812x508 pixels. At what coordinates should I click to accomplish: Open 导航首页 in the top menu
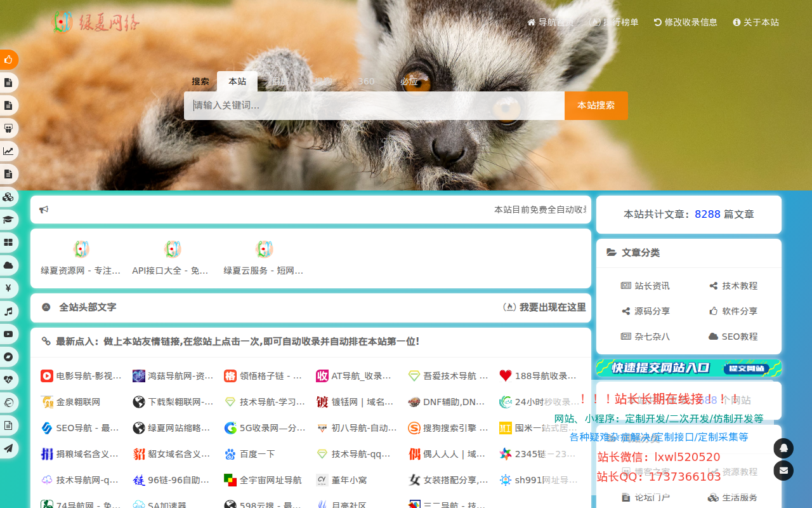[551, 22]
